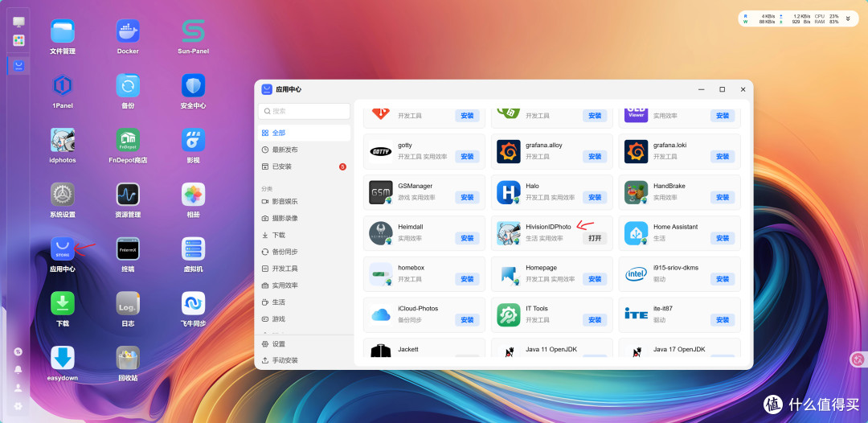Click the HandBrake app thumbnail

pyautogui.click(x=636, y=192)
